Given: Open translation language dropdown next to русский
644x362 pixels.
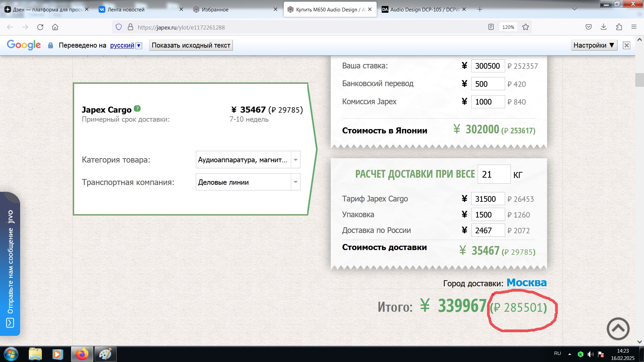Looking at the screenshot, I should [x=139, y=46].
